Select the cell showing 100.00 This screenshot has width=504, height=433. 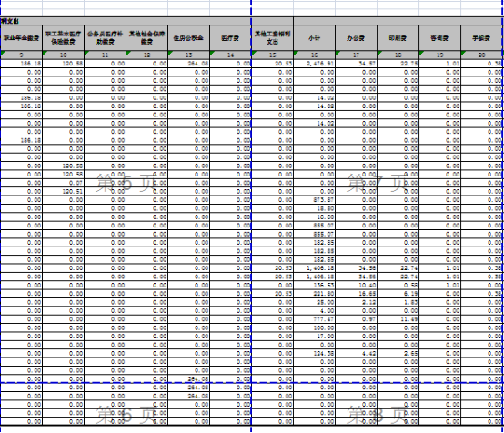point(315,327)
